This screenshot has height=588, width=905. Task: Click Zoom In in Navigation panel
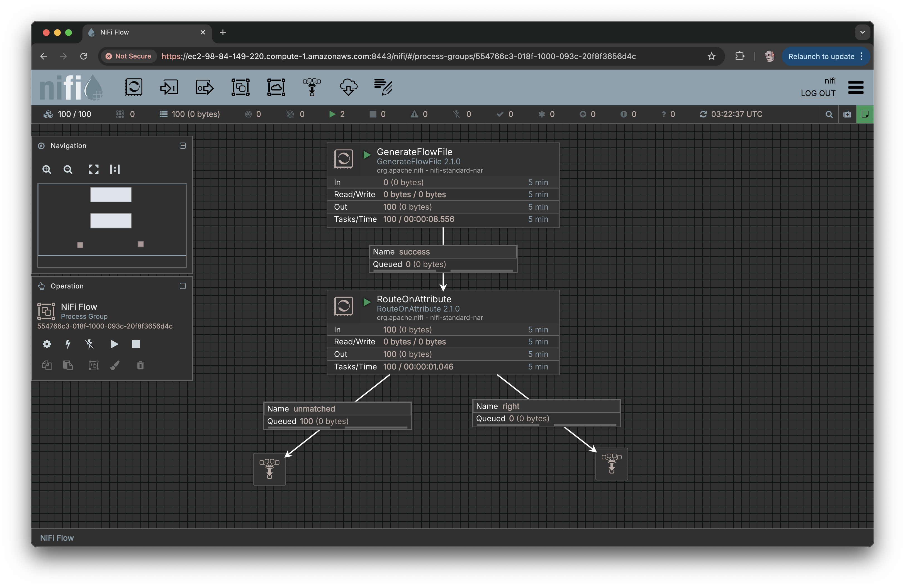[x=47, y=169]
